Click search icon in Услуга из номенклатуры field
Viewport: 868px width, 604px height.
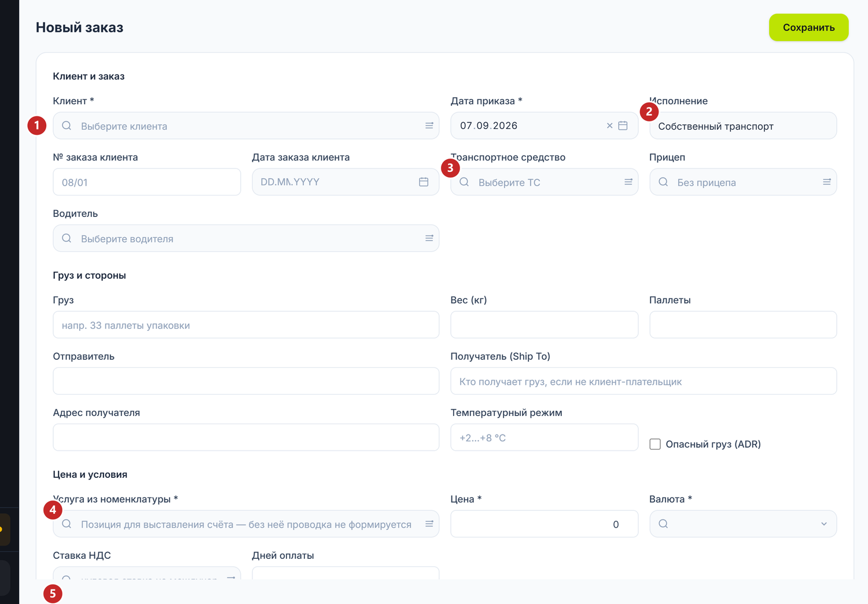(x=67, y=524)
